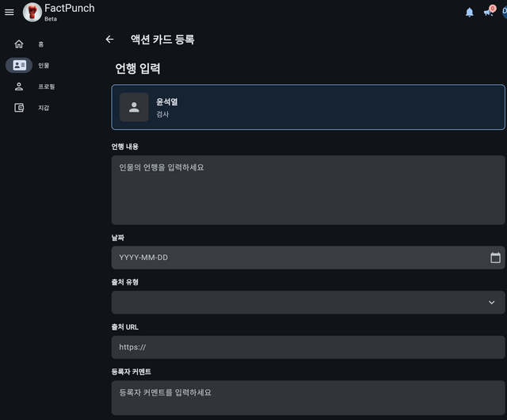Expand the 출처 유형 dropdown

[x=491, y=303]
